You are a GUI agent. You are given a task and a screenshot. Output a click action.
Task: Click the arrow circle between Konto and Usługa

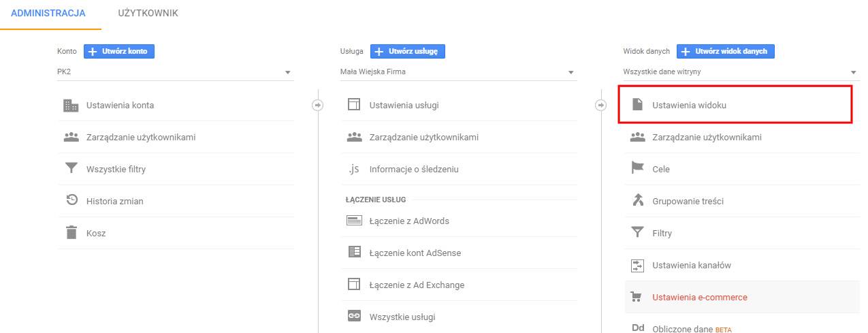pyautogui.click(x=317, y=105)
